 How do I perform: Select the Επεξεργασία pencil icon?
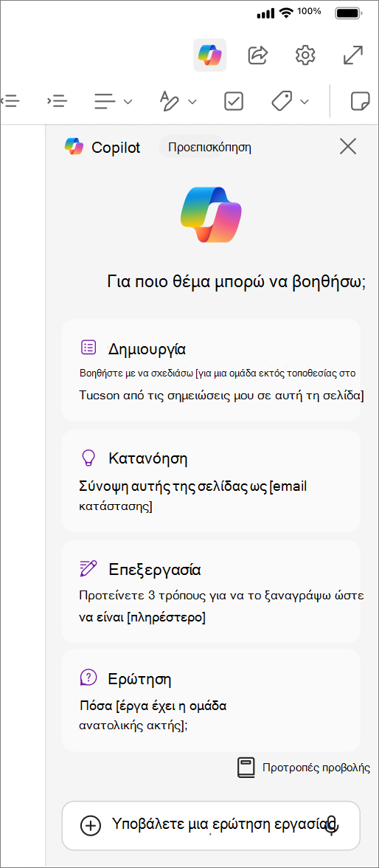click(88, 568)
